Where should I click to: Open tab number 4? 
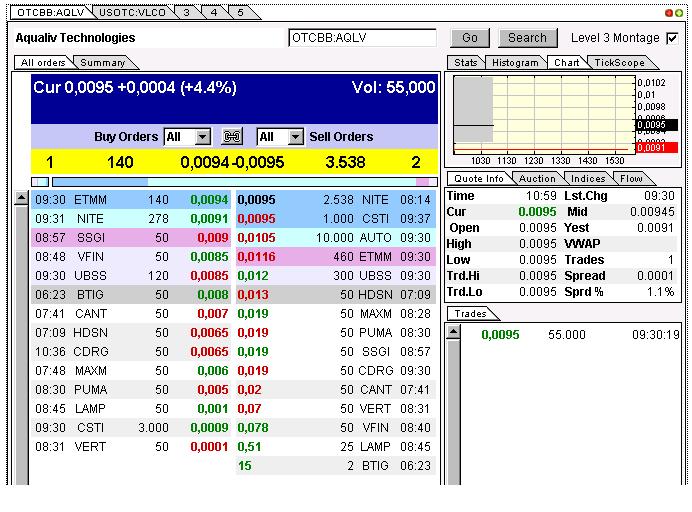214,12
